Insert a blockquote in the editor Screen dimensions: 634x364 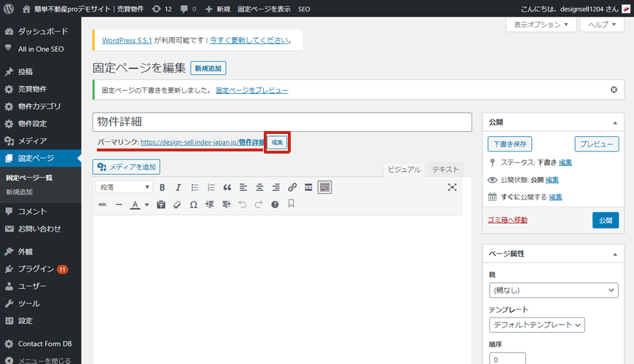(x=227, y=187)
